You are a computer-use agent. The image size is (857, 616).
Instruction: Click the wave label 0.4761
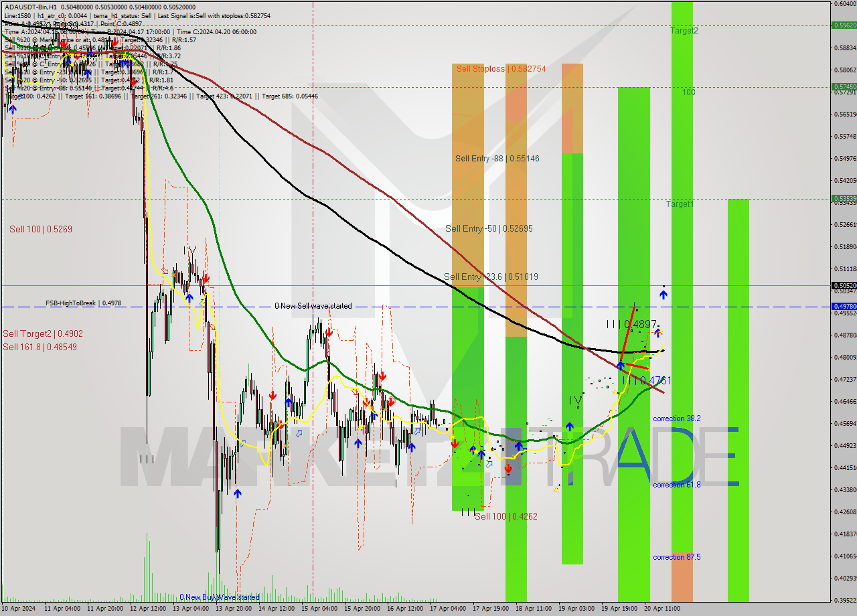pyautogui.click(x=647, y=380)
